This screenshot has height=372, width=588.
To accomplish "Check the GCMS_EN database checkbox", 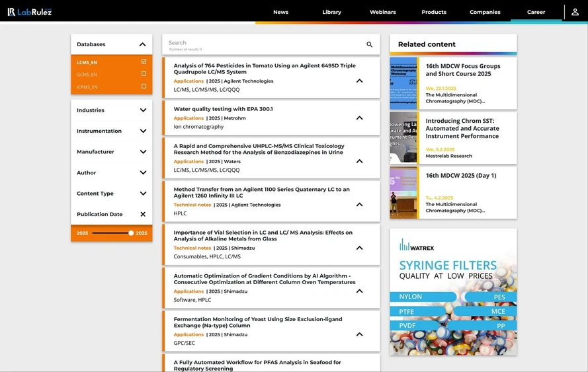I will tap(144, 74).
